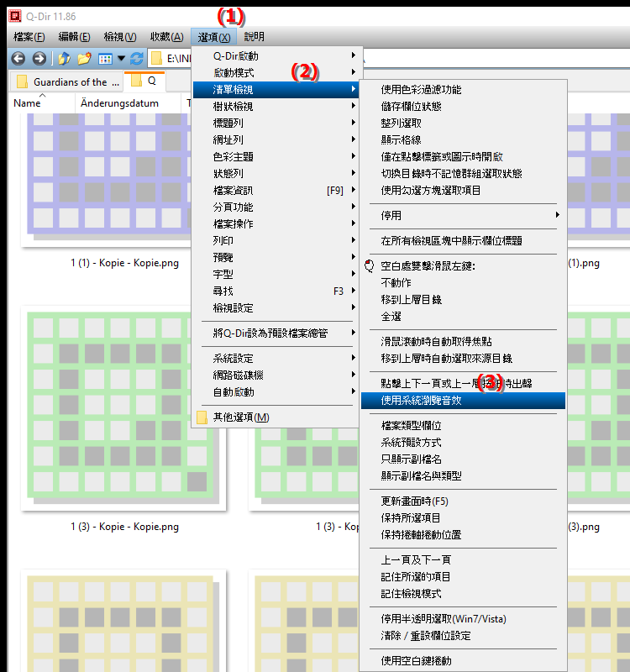Toggle 儲存欄位狀態 option
Image resolution: width=630 pixels, height=672 pixels.
point(464,107)
